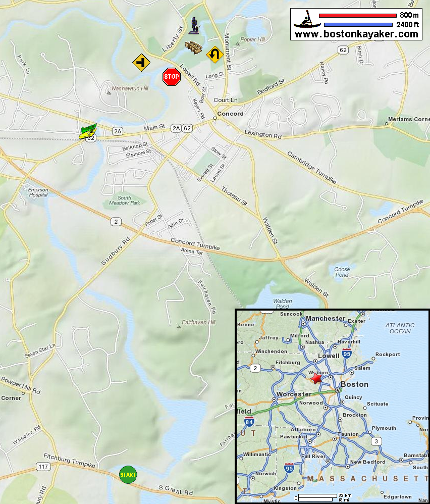430x504 pixels.
Task: Select the green kayak launch icon
Action: [x=88, y=131]
